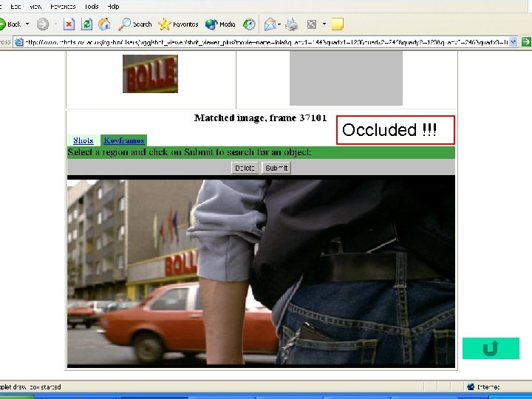Refresh the page with the Refresh icon

pos(87,24)
